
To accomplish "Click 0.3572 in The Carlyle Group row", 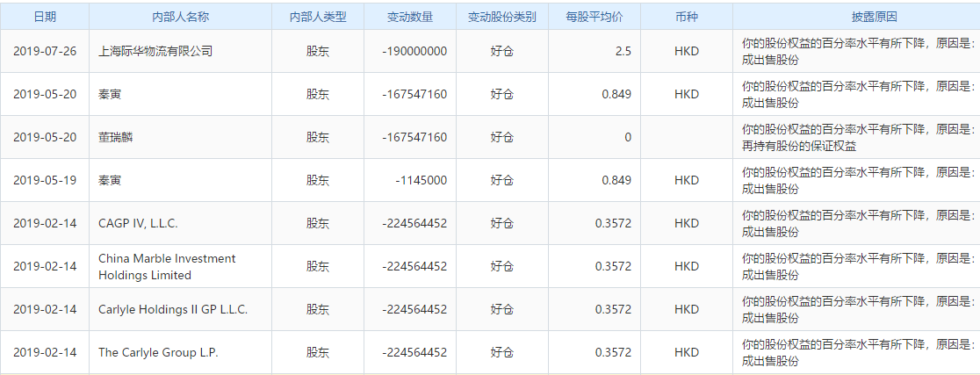I will tap(594, 352).
